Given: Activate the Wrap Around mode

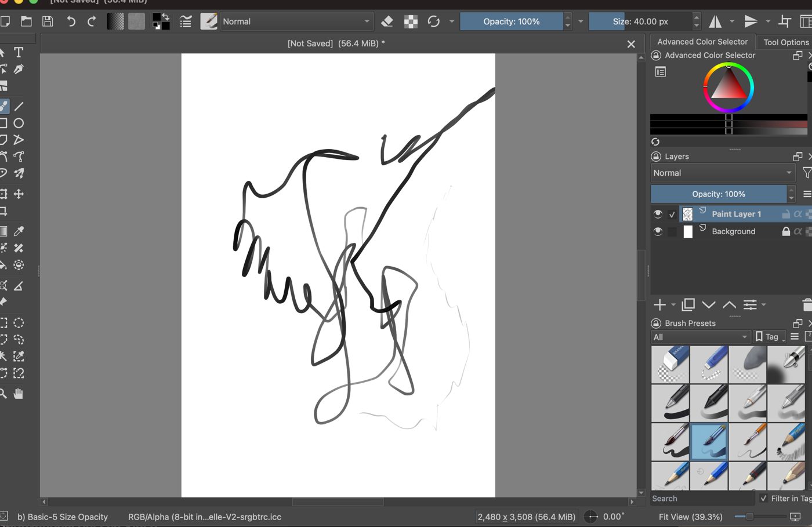Looking at the screenshot, I should 785,21.
